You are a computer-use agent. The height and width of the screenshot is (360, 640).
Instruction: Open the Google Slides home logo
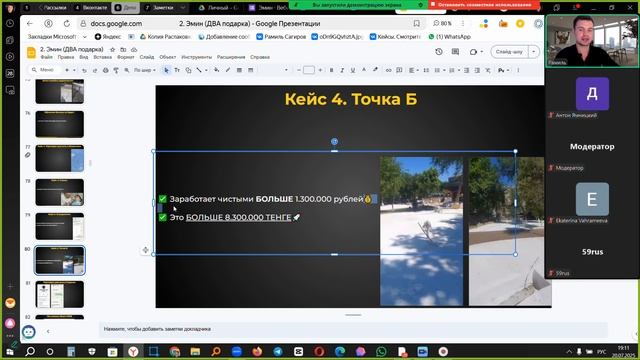(31, 53)
